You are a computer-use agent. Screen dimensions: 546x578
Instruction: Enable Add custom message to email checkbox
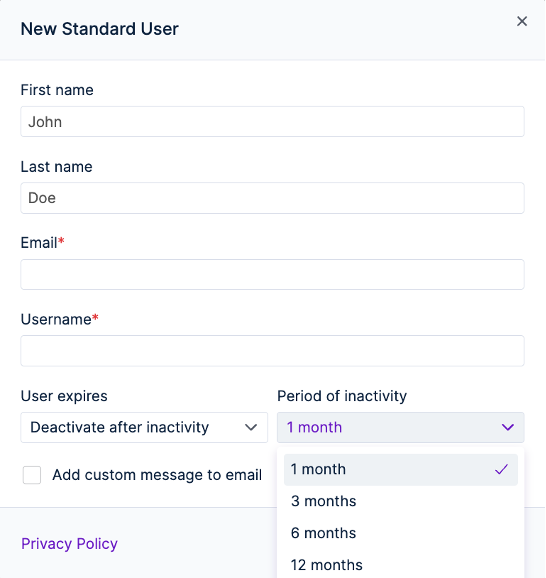tap(32, 475)
